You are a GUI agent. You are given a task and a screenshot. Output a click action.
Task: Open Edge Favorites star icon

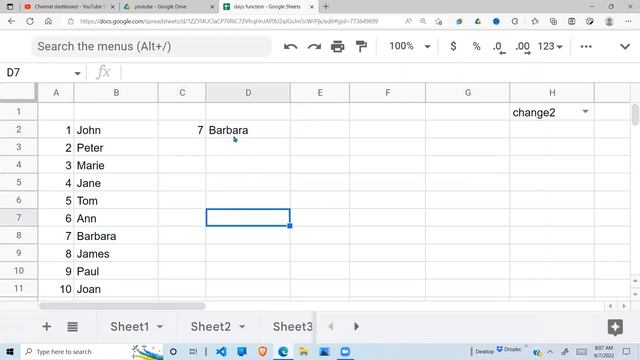point(535,21)
